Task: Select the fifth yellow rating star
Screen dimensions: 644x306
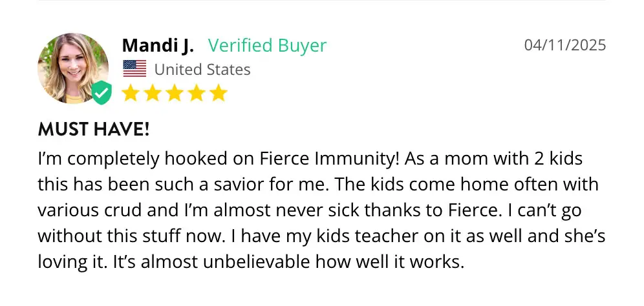Action: pyautogui.click(x=219, y=93)
